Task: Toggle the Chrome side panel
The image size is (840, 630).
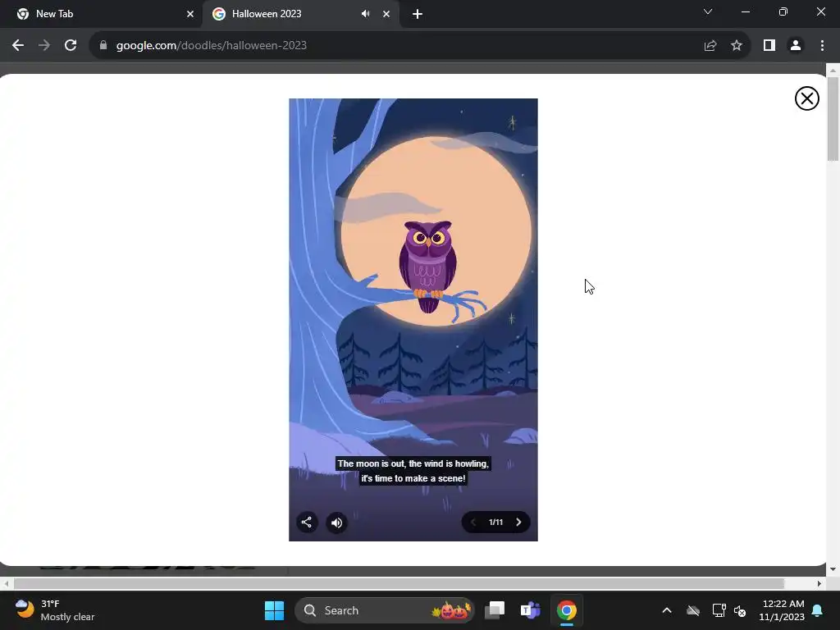Action: click(x=769, y=46)
